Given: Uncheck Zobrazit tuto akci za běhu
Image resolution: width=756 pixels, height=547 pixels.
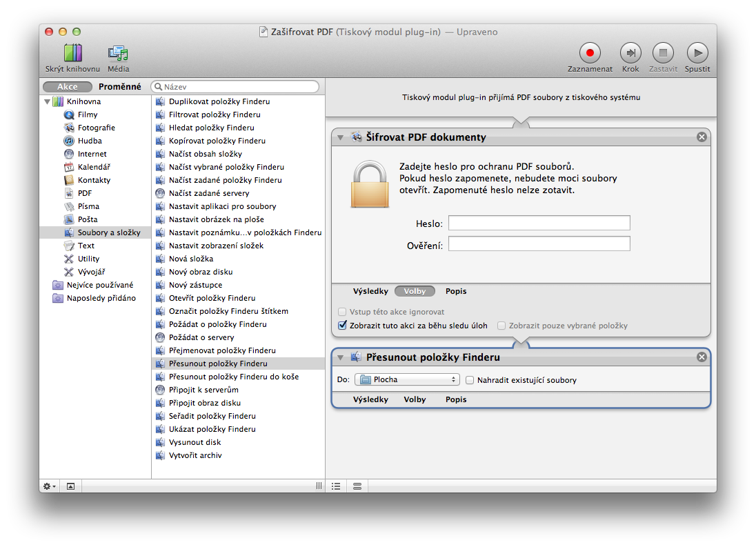Looking at the screenshot, I should click(343, 326).
